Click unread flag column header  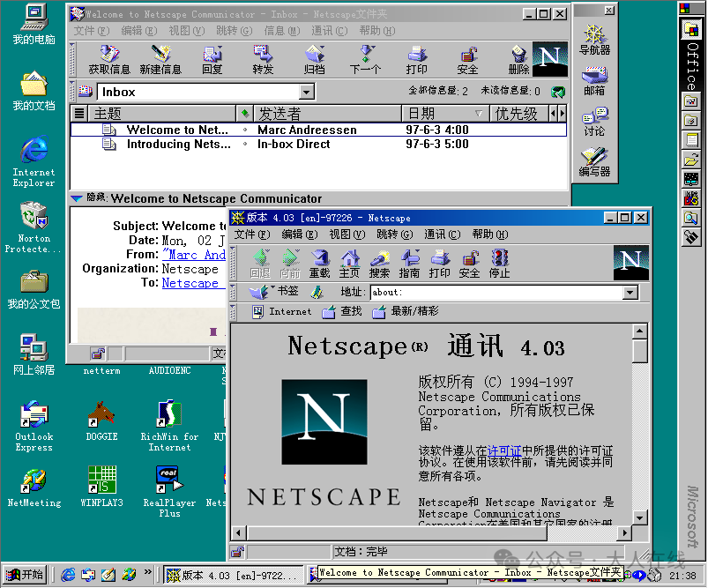[x=245, y=113]
